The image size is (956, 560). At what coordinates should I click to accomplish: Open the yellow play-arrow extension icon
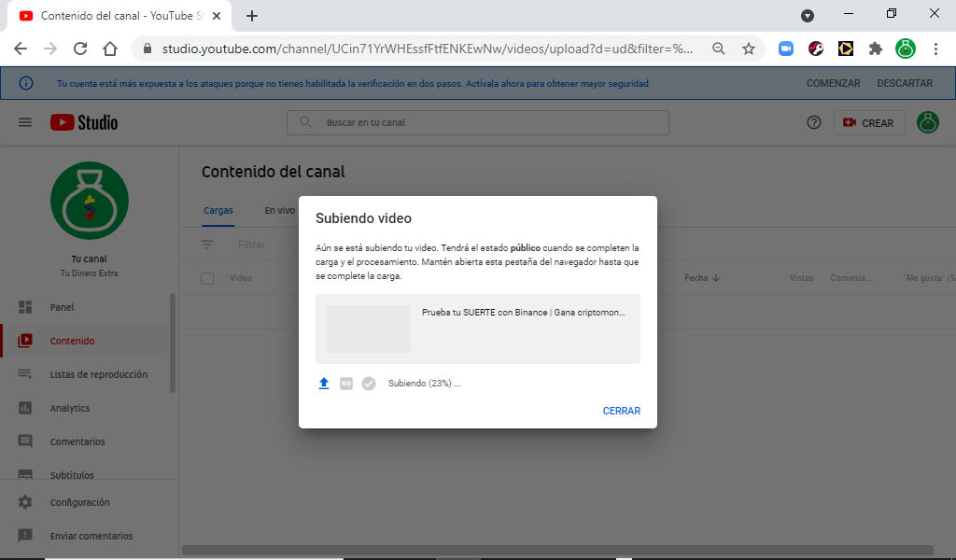[846, 49]
